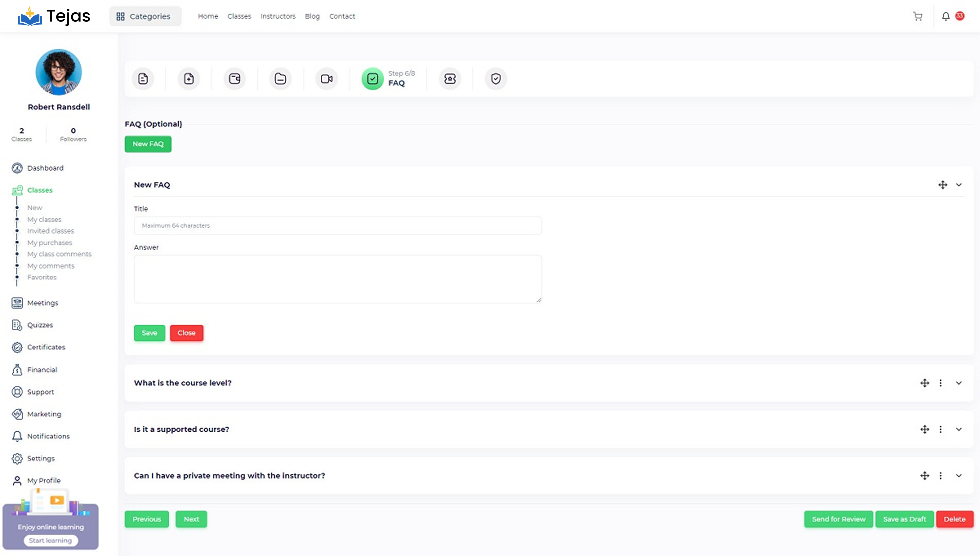Open the Categories dropdown
The height and width of the screenshot is (556, 980).
pyautogui.click(x=145, y=16)
